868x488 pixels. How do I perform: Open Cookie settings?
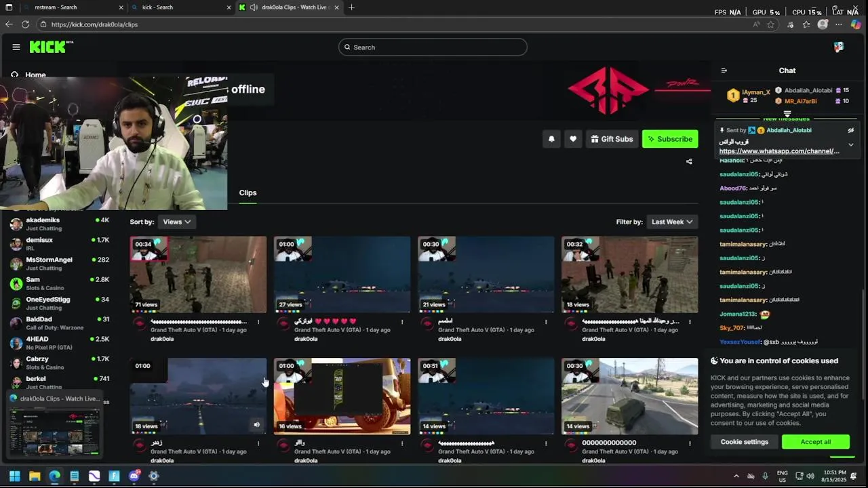tap(744, 442)
